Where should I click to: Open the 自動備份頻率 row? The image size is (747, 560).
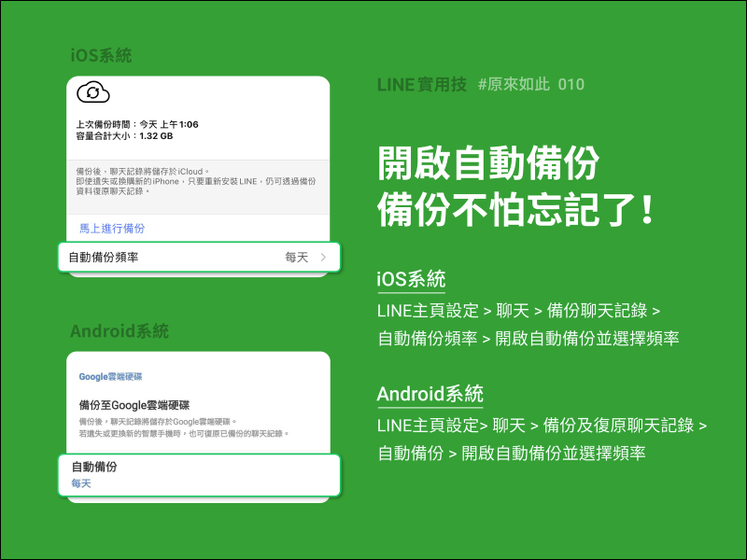[199, 258]
